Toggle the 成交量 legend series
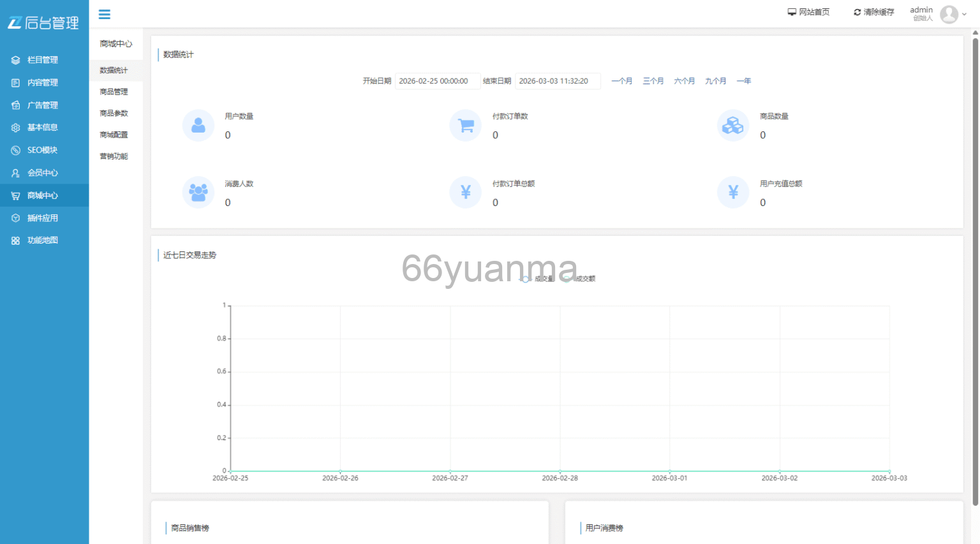Viewport: 980px width, 544px height. [537, 279]
